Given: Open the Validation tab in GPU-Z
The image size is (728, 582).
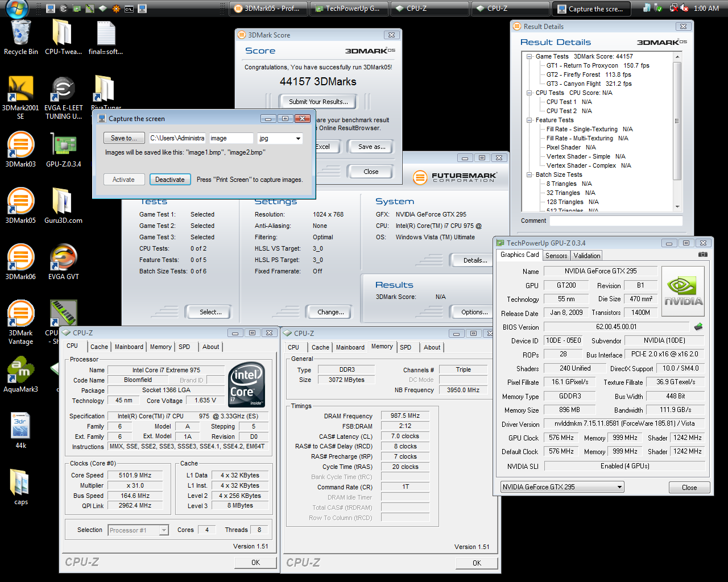Looking at the screenshot, I should 587,256.
